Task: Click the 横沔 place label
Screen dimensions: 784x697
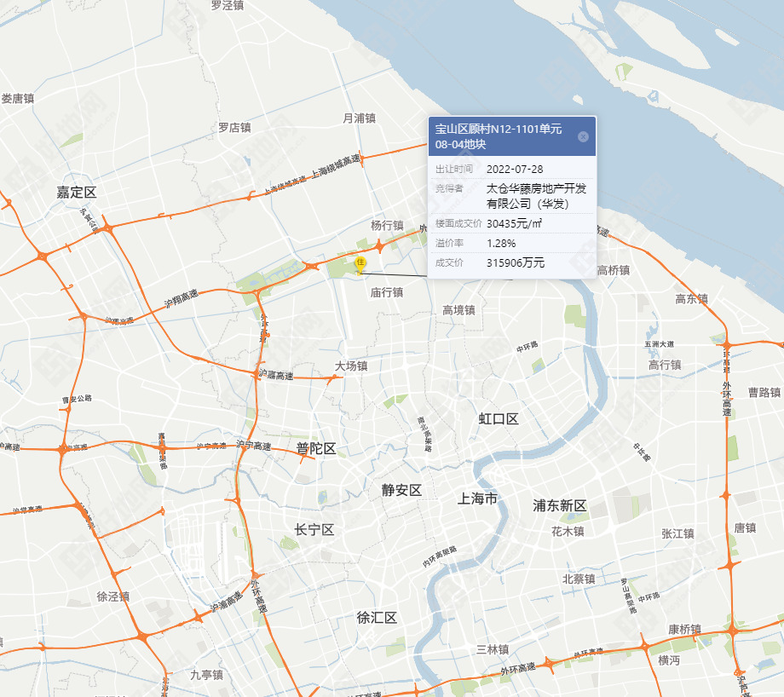Action: 669,660
